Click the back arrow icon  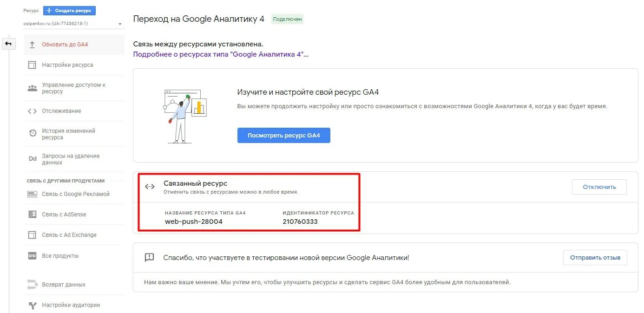coord(8,44)
